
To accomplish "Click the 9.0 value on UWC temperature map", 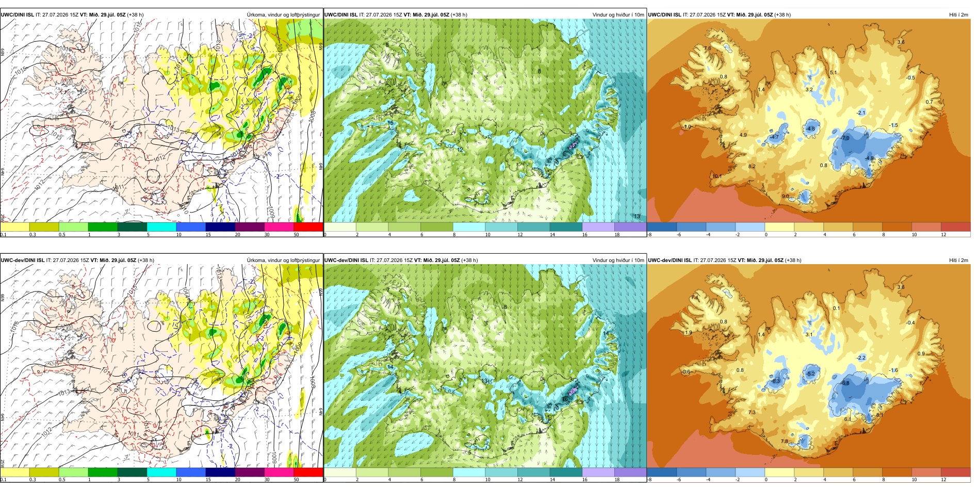I will point(785,197).
